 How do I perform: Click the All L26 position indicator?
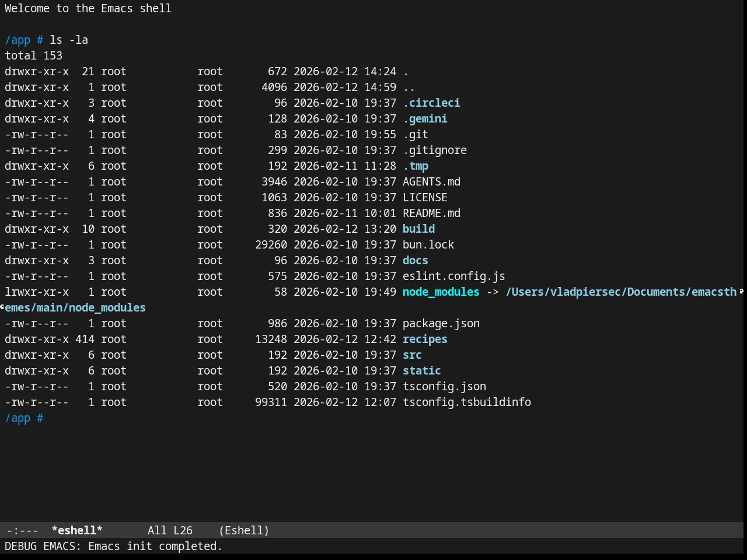170,530
